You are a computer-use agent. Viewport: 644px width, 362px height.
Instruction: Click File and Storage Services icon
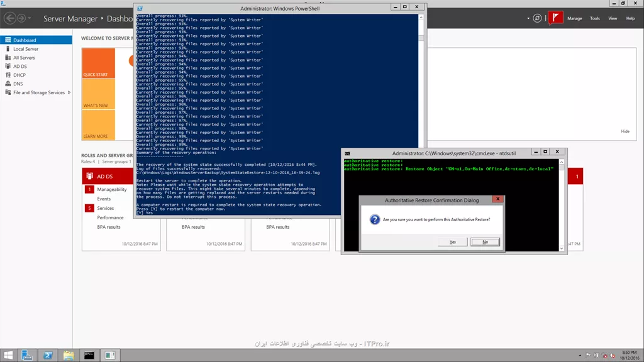pos(8,92)
